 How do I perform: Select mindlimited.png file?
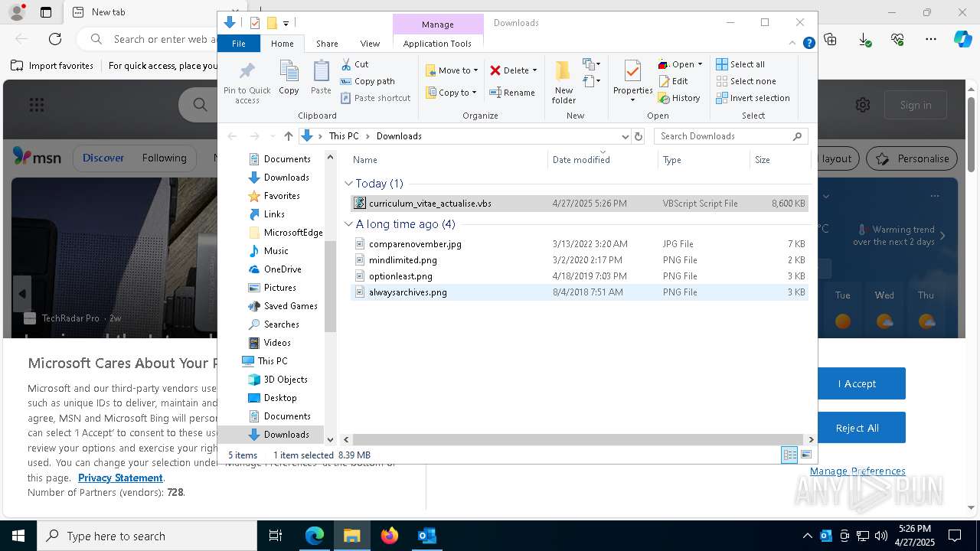(x=579, y=260)
